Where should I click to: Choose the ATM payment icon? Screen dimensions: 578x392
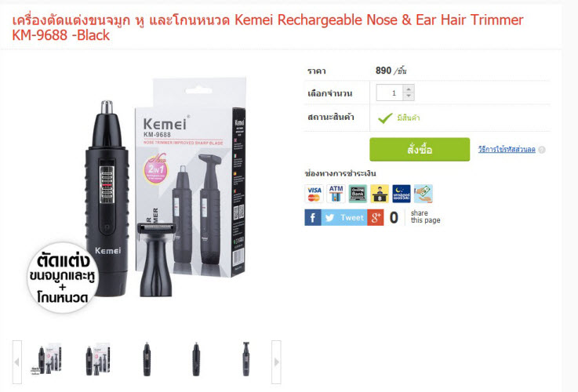tap(336, 194)
